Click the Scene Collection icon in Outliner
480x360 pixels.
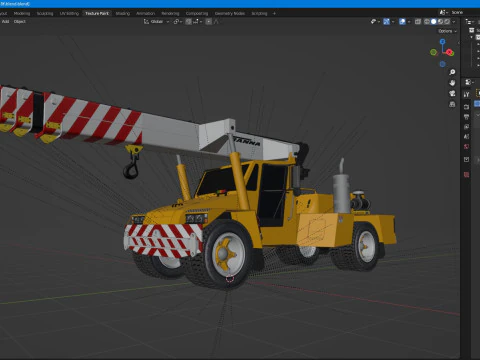pos(471,30)
